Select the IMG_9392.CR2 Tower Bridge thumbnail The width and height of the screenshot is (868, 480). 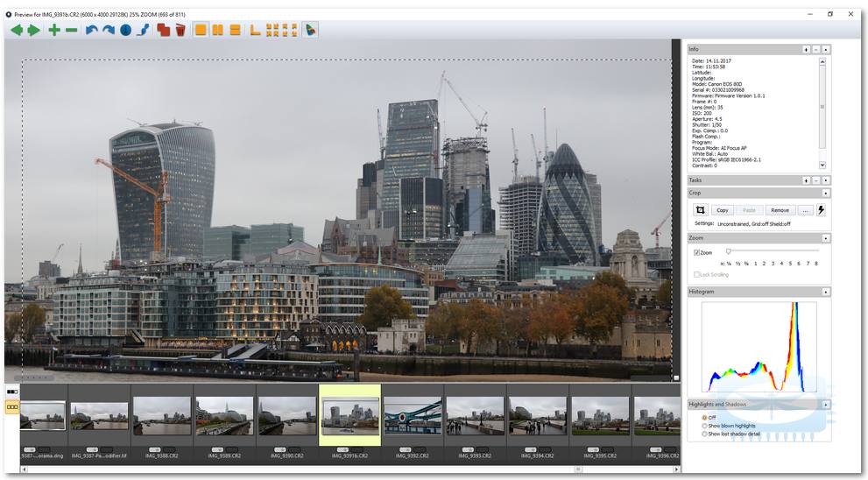413,416
